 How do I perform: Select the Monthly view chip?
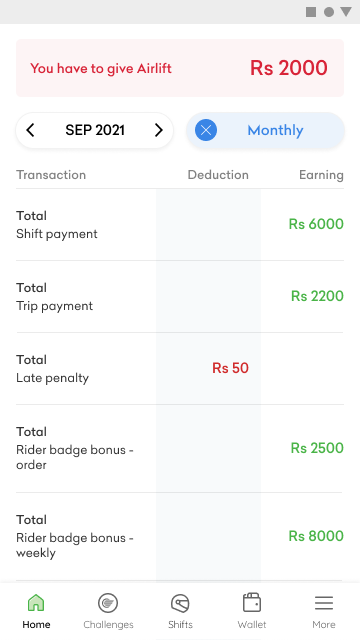tap(265, 130)
